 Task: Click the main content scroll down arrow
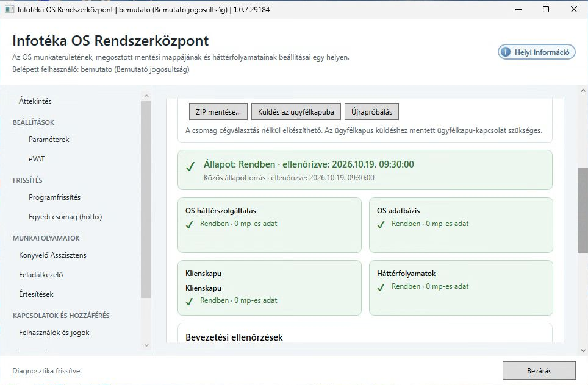583,351
